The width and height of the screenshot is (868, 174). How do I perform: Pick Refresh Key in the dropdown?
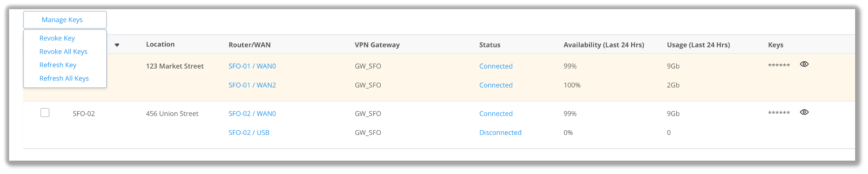tap(58, 65)
